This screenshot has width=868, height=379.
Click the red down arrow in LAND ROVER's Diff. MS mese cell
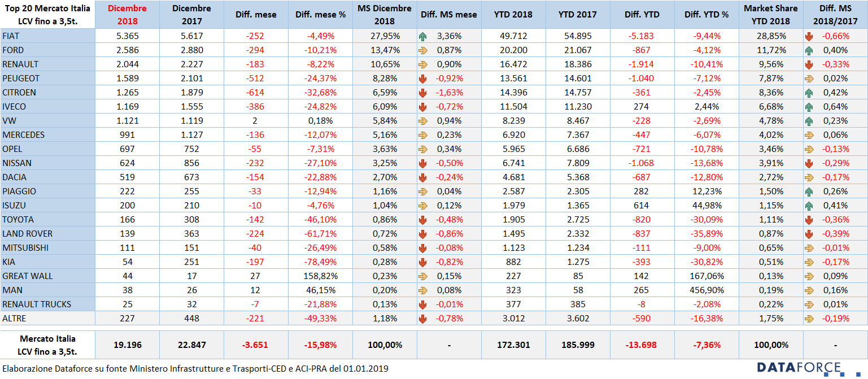(423, 234)
